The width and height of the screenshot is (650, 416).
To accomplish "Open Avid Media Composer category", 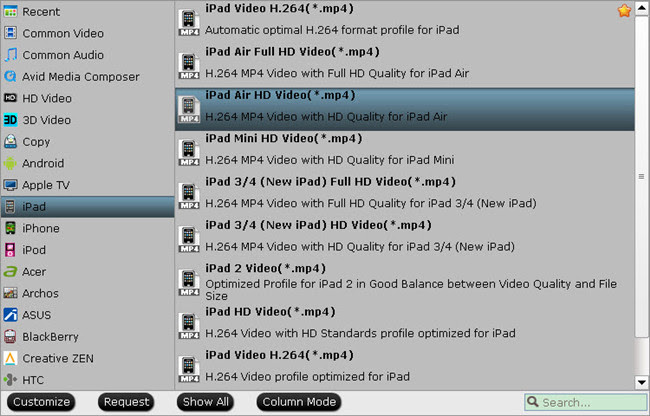I will pyautogui.click(x=87, y=76).
